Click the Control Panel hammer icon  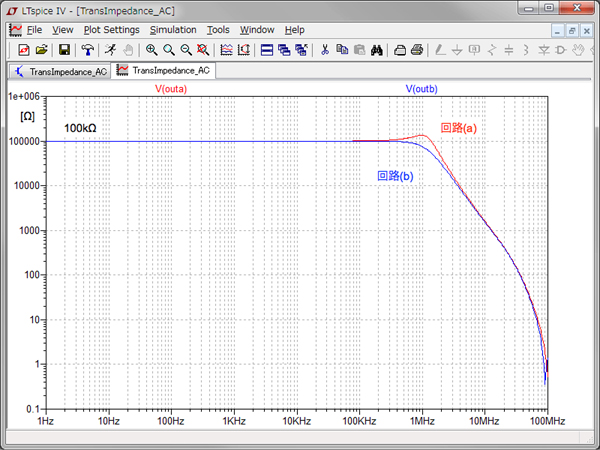(x=89, y=49)
